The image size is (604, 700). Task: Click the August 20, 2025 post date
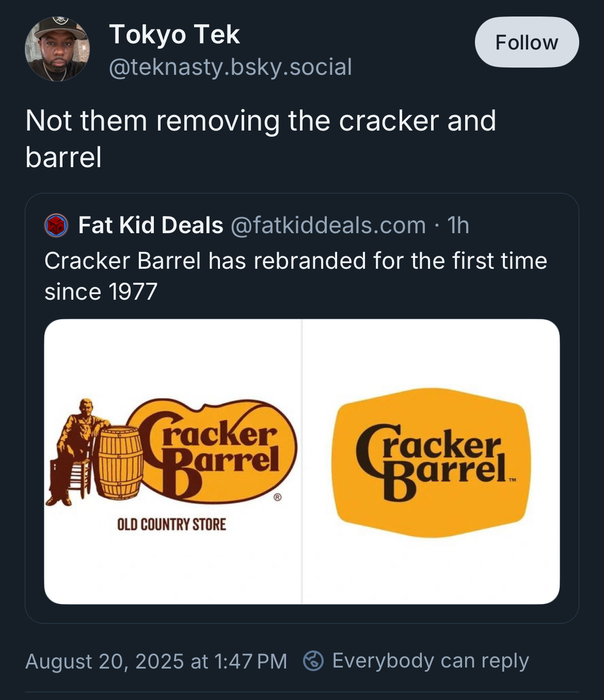coord(156,661)
